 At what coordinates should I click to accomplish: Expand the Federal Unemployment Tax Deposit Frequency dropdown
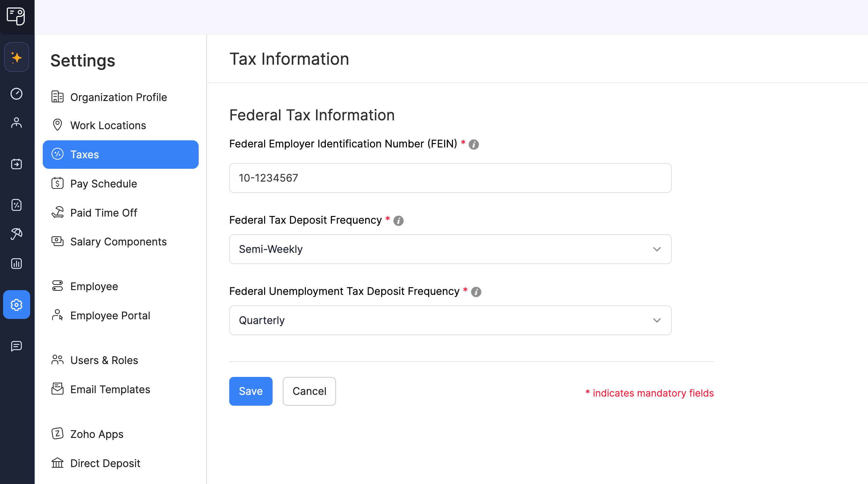[x=450, y=320]
